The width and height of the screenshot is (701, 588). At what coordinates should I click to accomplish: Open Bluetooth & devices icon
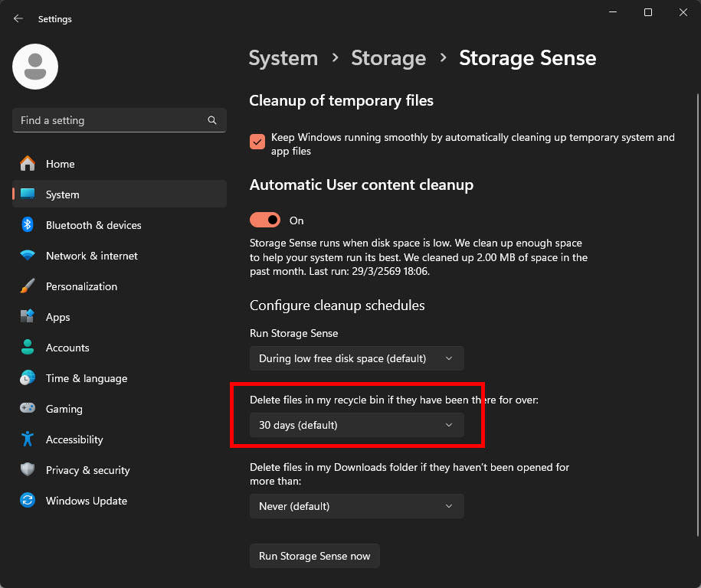pos(28,225)
